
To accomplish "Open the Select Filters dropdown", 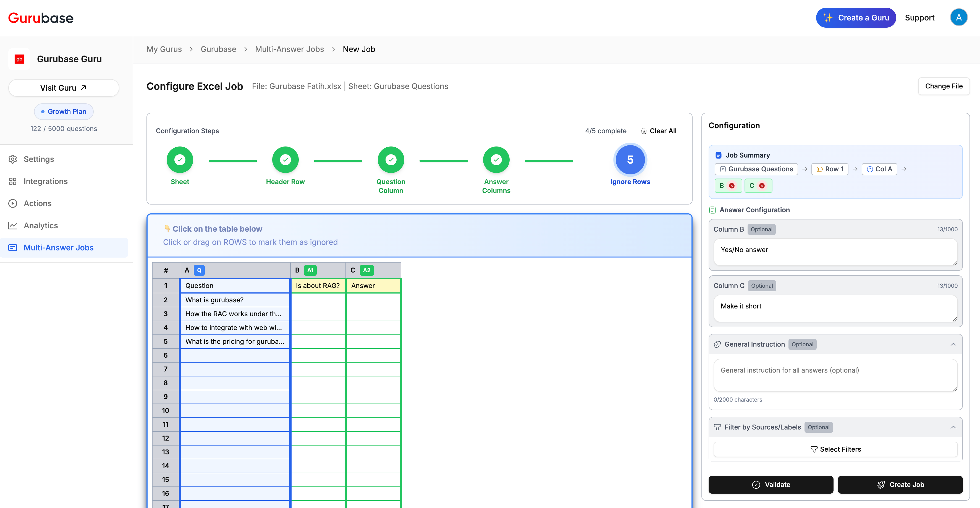I will pyautogui.click(x=835, y=449).
